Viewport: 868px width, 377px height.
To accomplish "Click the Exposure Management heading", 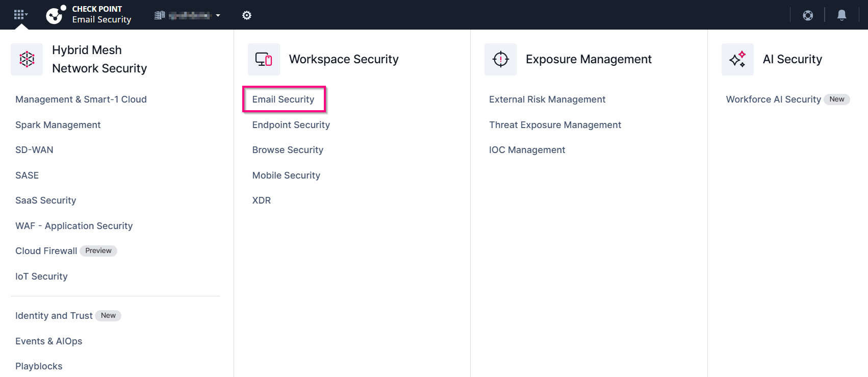I will [x=589, y=59].
